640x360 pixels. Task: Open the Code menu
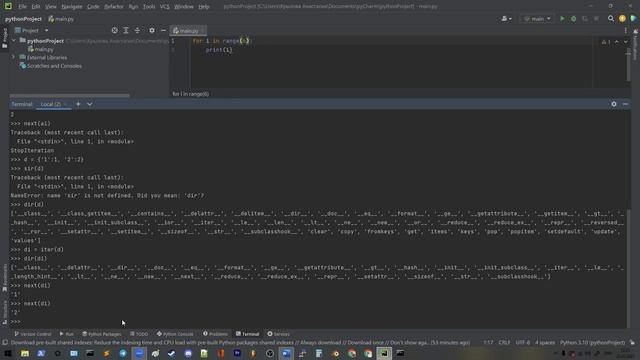click(x=93, y=7)
